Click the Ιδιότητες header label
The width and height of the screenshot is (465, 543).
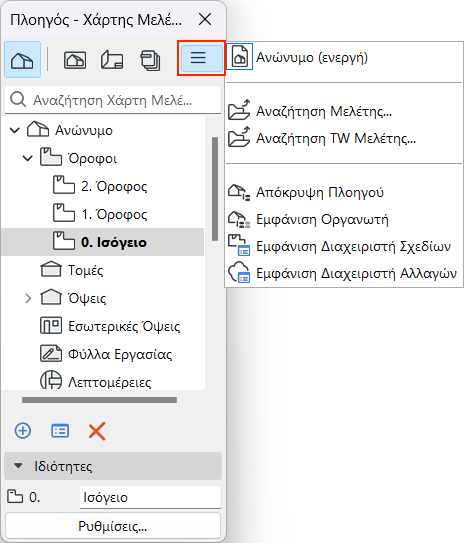coord(63,466)
